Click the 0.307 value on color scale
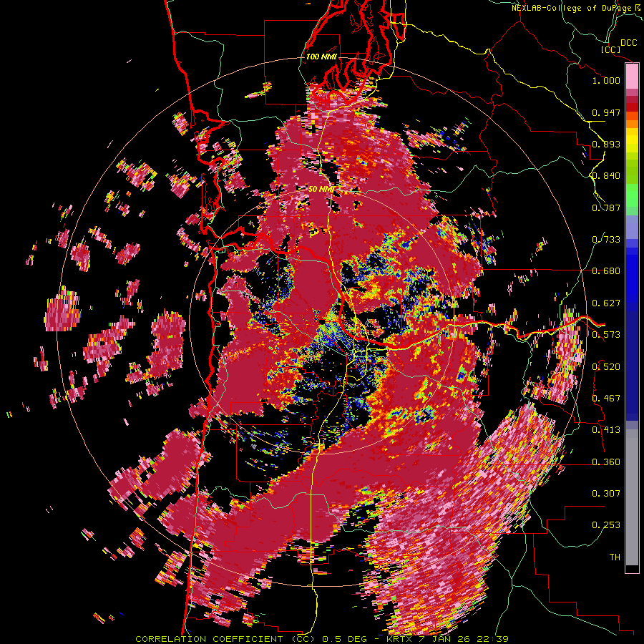644x644 pixels. click(x=606, y=494)
